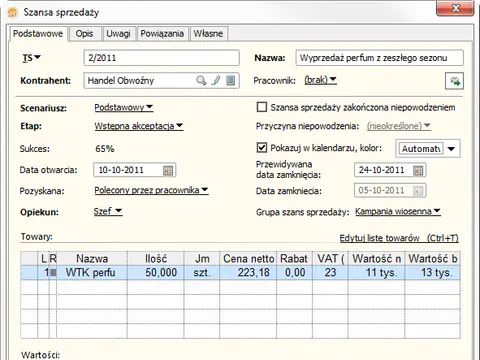Open the contractor list icon in Kontrahent field

[x=230, y=80]
